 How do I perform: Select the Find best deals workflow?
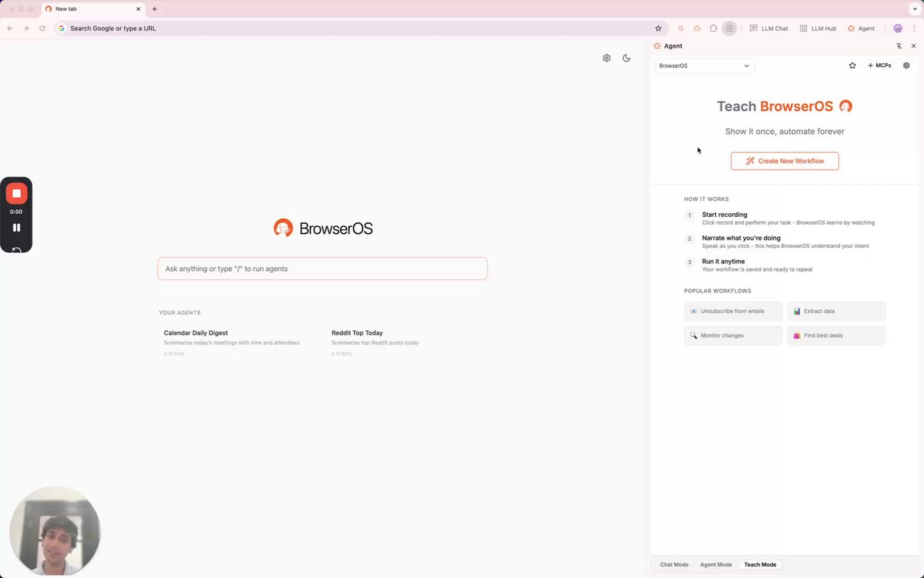837,335
